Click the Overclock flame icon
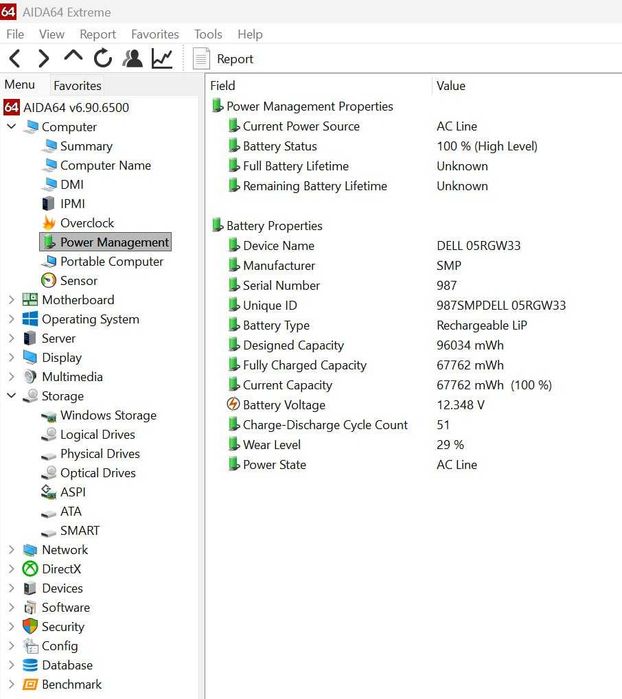Image resolution: width=622 pixels, height=699 pixels. tap(49, 222)
